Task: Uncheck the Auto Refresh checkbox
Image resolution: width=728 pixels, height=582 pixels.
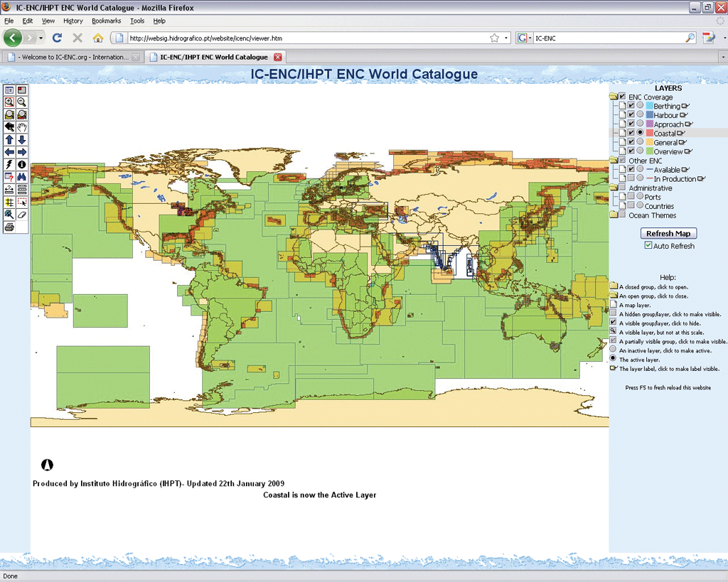Action: point(648,245)
